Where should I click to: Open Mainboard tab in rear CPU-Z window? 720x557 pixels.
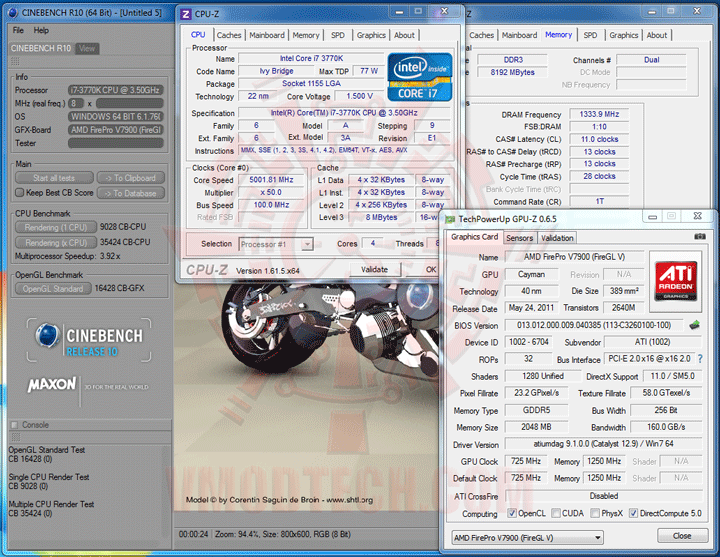tap(519, 35)
